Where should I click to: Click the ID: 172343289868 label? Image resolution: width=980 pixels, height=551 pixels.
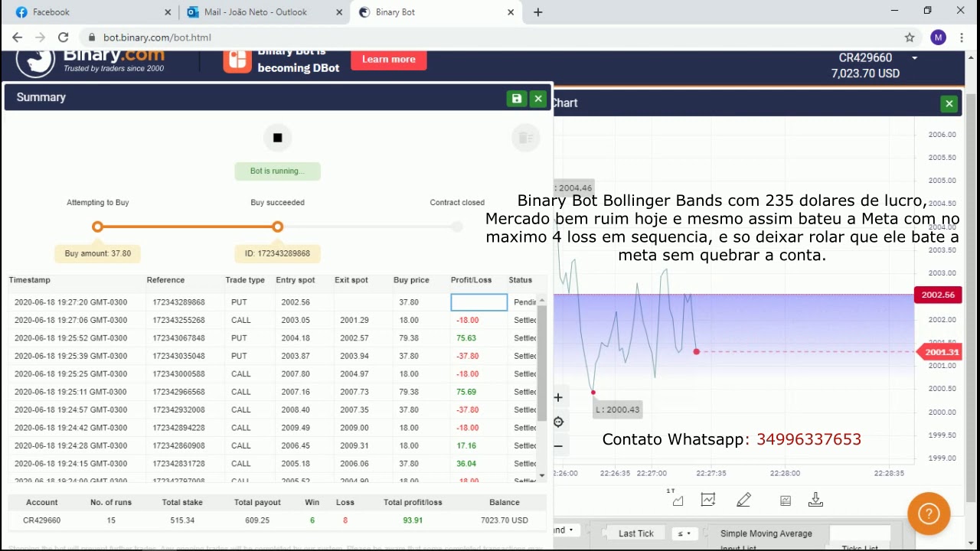pyautogui.click(x=277, y=253)
